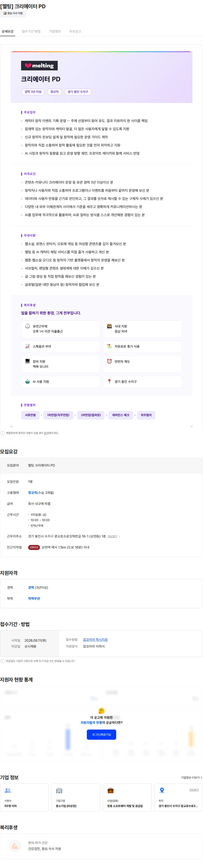Click the info icon beside 마감일 notice

(3, 661)
